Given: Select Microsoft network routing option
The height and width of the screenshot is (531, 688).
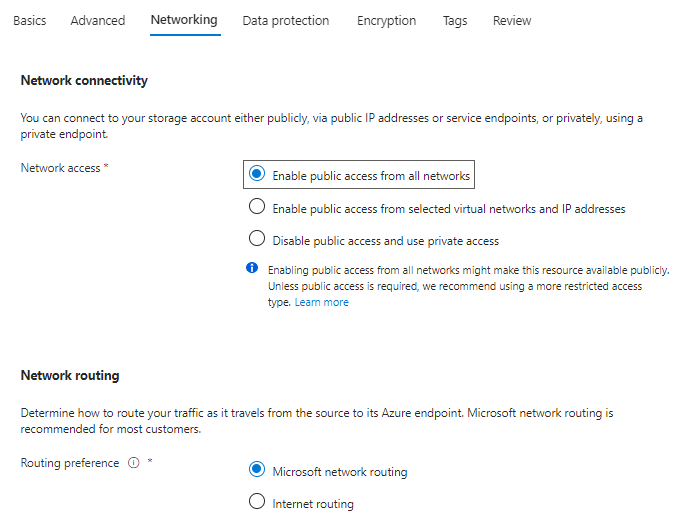Looking at the screenshot, I should pos(257,471).
